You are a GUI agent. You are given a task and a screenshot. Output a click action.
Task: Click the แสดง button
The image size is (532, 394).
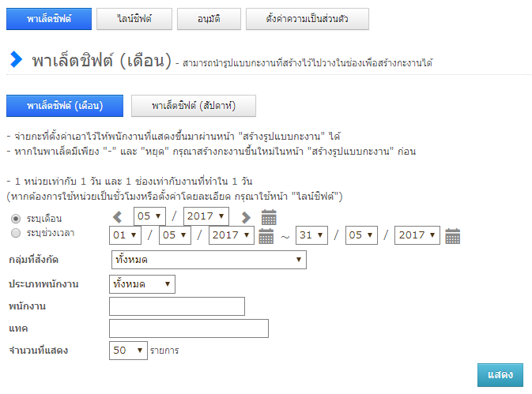point(500,375)
